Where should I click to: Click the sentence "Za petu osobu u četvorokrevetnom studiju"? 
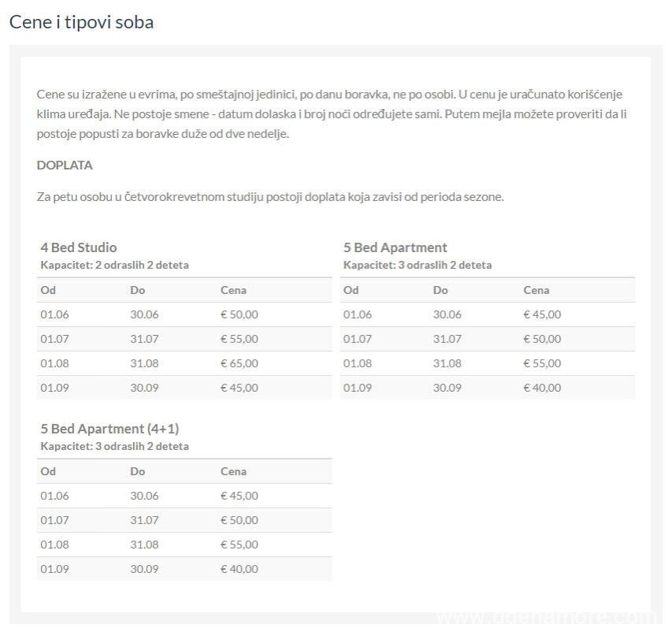(x=270, y=196)
